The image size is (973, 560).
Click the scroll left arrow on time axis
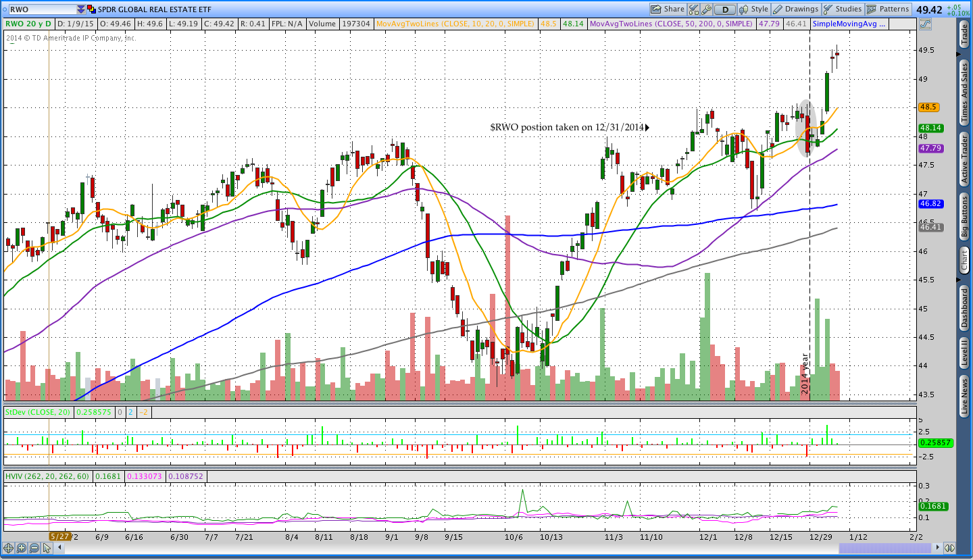click(x=59, y=548)
